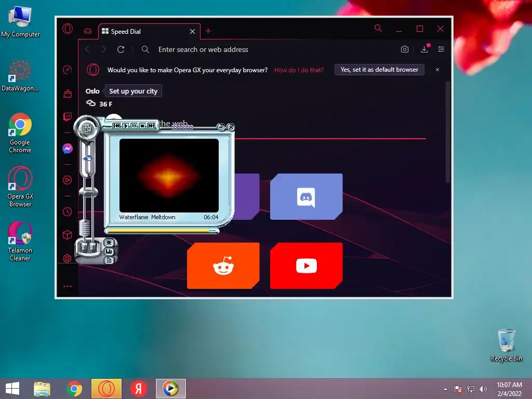
Task: Open the volume speaker tray icon
Action: point(483,389)
